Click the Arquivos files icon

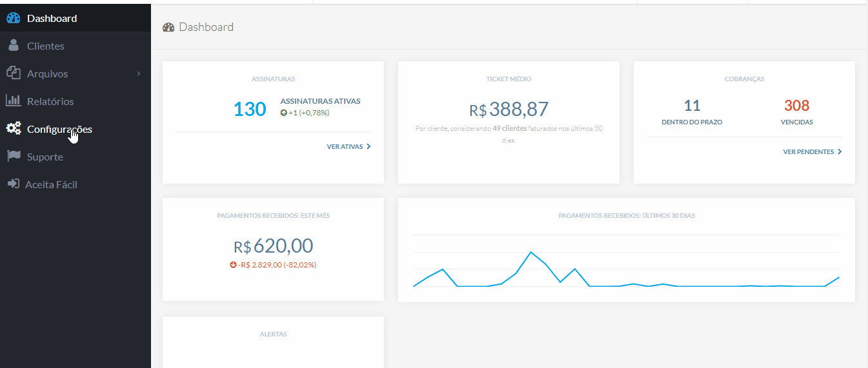[14, 73]
